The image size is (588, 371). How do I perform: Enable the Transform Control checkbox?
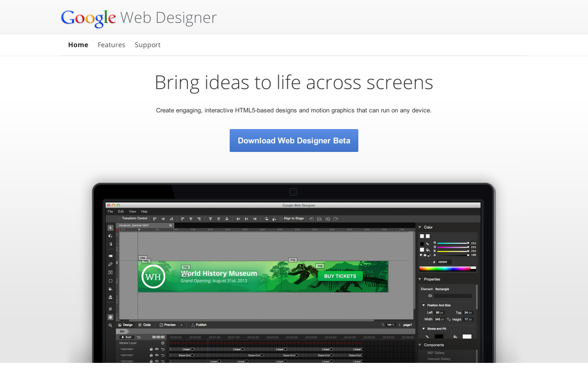(119, 218)
